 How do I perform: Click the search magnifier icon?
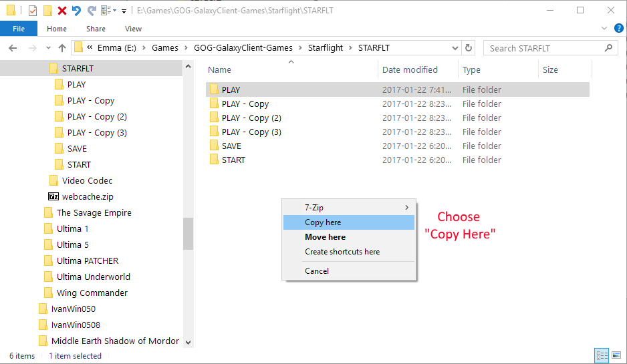pyautogui.click(x=608, y=48)
